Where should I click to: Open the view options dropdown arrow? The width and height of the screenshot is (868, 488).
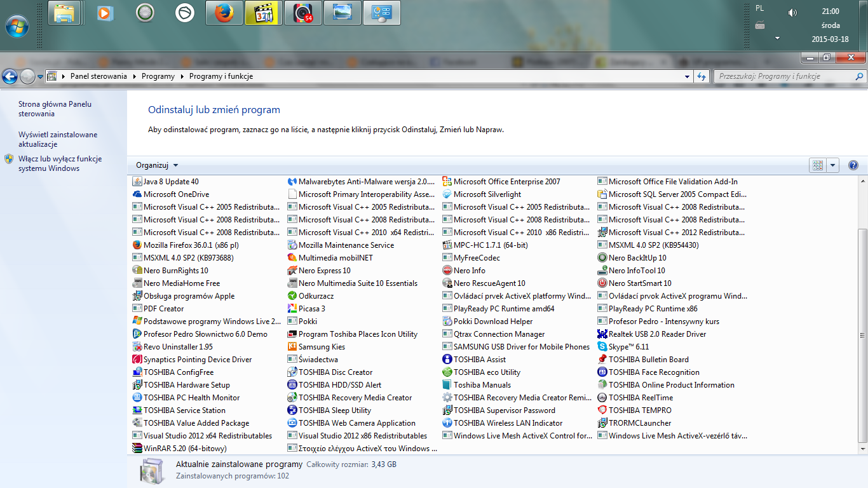point(833,165)
